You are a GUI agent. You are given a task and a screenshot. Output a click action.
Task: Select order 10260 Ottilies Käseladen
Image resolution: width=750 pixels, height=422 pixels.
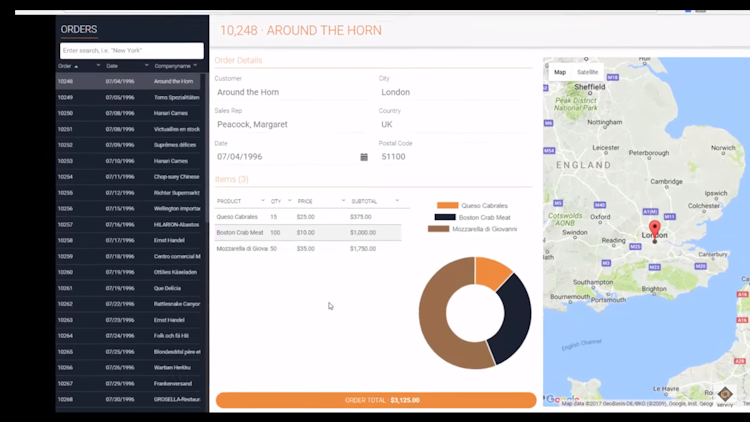(129, 272)
